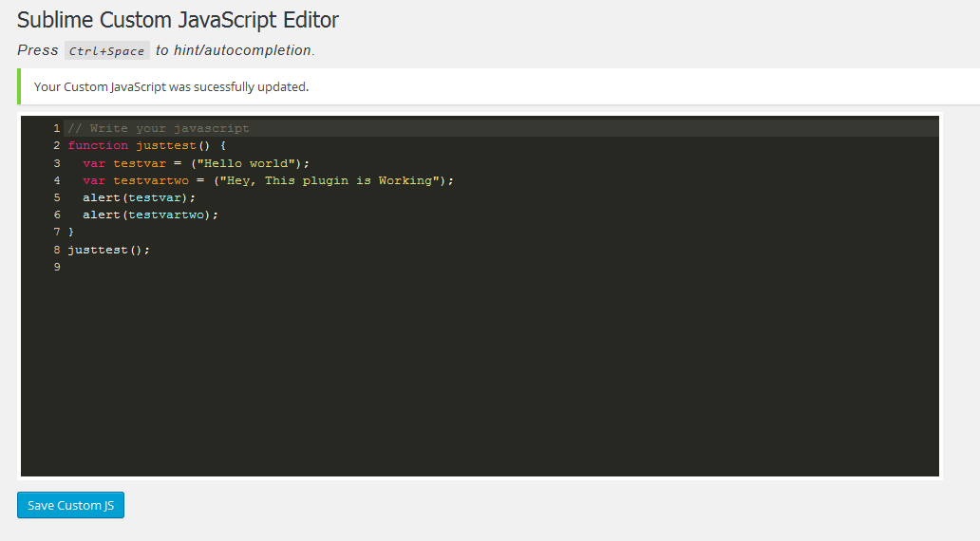Click the 'alert(testvar);' line
Image resolution: width=980 pixels, height=541 pixels.
tap(139, 197)
